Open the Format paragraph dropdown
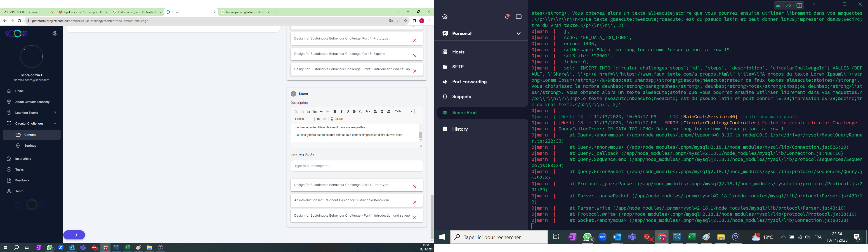Image resolution: width=868 pixels, height=252 pixels. [304, 119]
